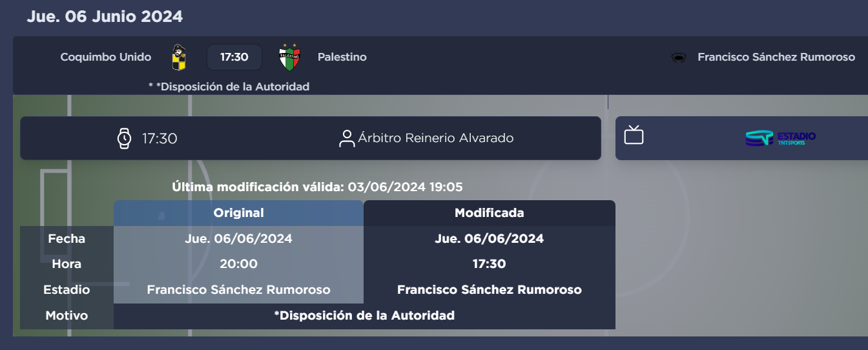Click the Jue. 06 Junio 2024 date heading
The height and width of the screenshot is (350, 868).
[x=105, y=17]
